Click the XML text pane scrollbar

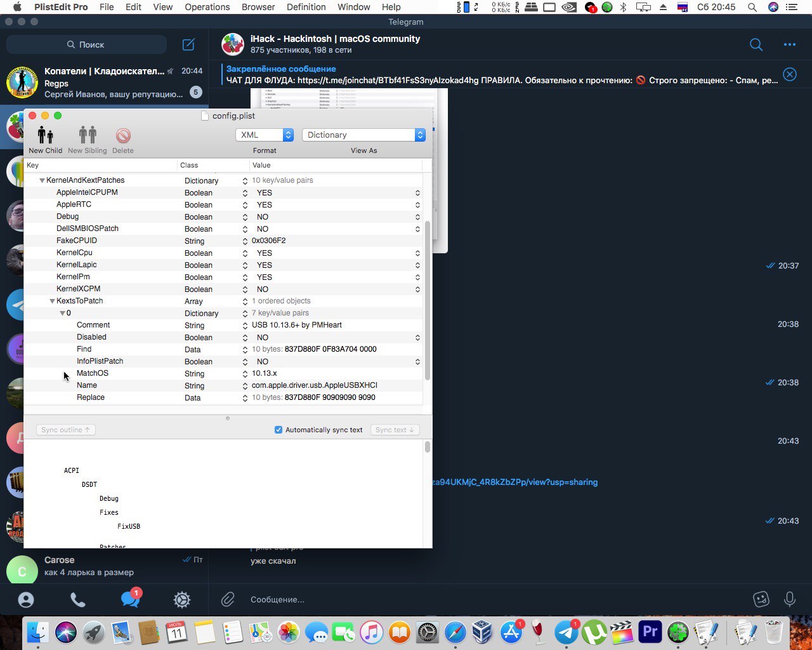[x=428, y=447]
